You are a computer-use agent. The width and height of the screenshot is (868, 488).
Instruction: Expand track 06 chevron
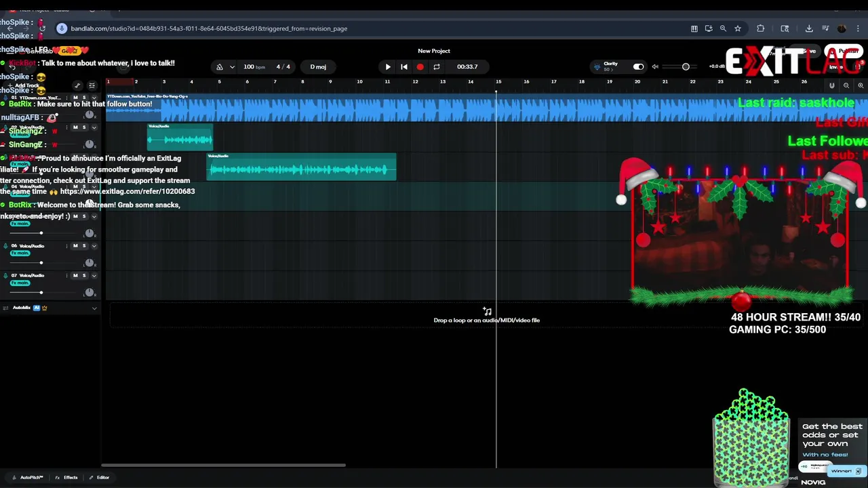94,245
